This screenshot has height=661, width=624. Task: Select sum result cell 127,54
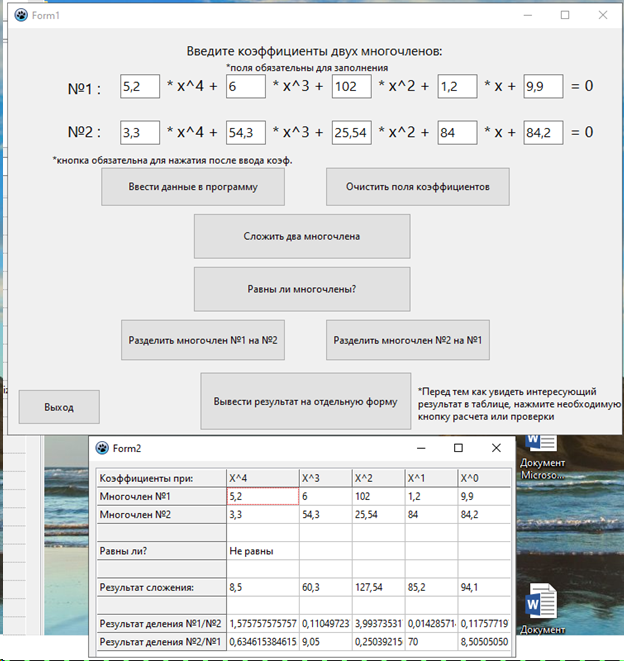click(x=378, y=587)
